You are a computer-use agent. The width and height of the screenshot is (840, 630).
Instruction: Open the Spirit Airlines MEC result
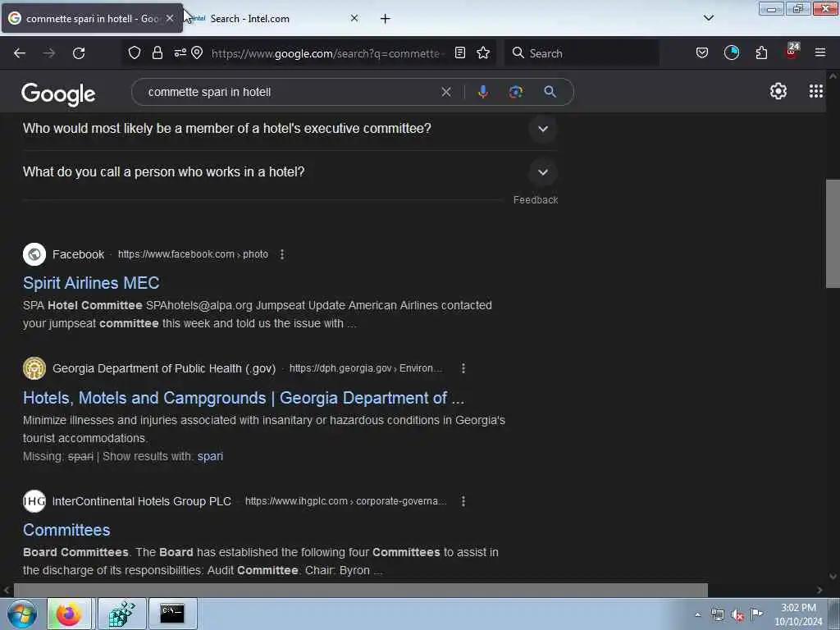pos(91,283)
